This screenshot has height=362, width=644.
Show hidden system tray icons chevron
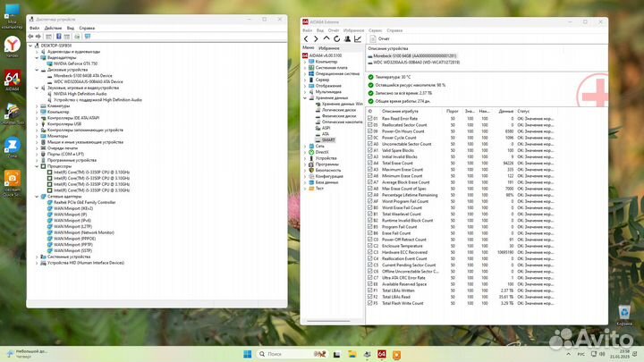[x=569, y=354]
